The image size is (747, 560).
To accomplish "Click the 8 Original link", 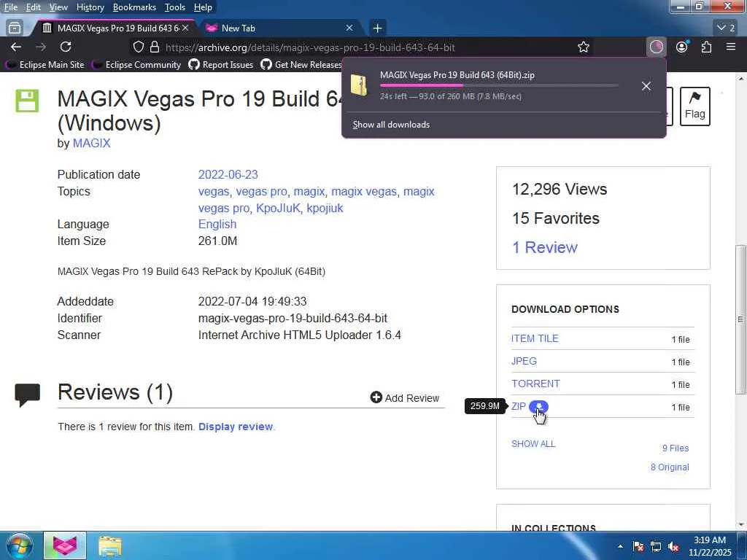I will pyautogui.click(x=670, y=467).
